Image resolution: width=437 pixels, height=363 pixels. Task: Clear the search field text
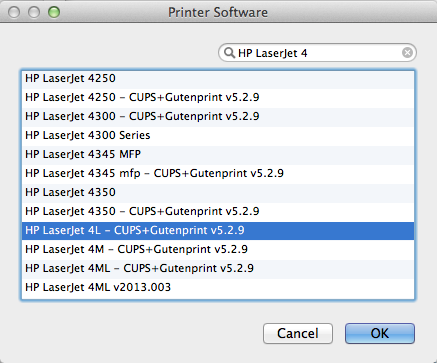pyautogui.click(x=407, y=53)
